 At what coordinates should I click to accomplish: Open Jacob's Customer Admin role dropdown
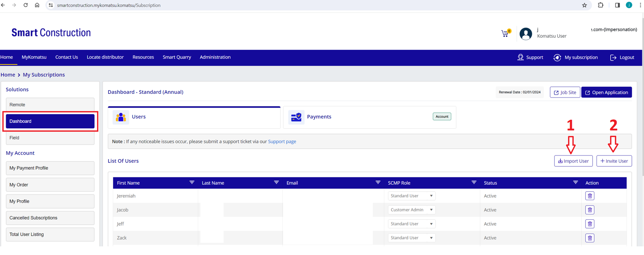point(411,210)
